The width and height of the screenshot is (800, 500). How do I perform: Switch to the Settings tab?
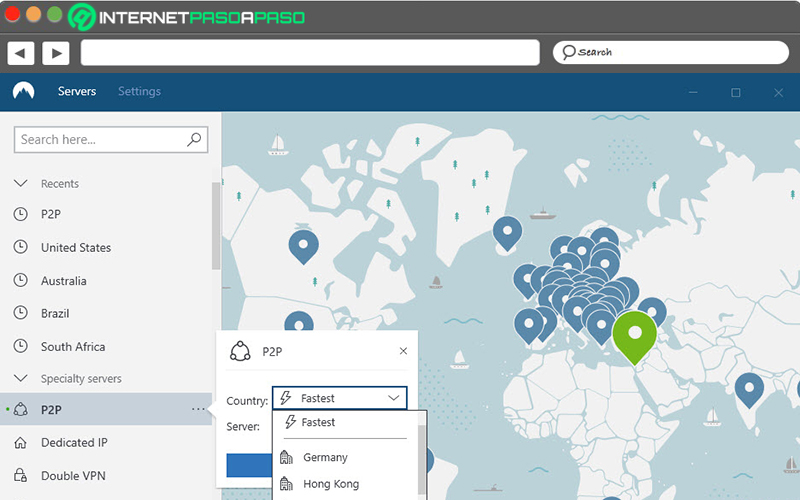tap(139, 91)
